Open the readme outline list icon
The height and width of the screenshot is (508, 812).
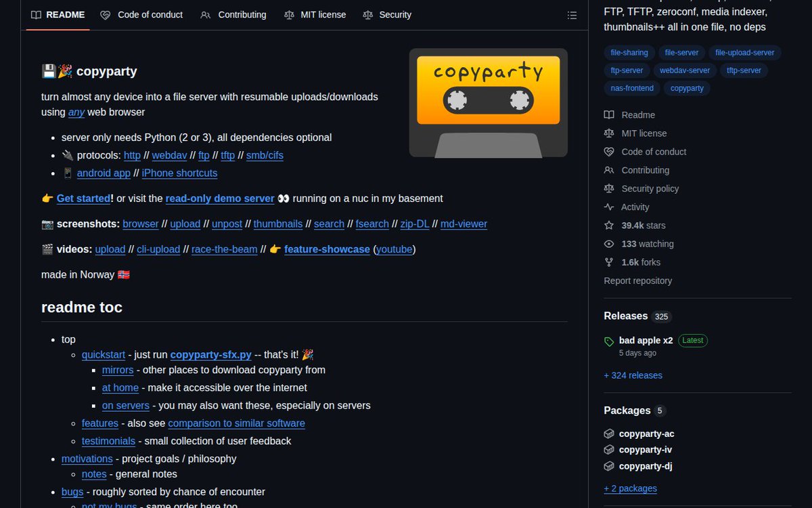pos(572,15)
